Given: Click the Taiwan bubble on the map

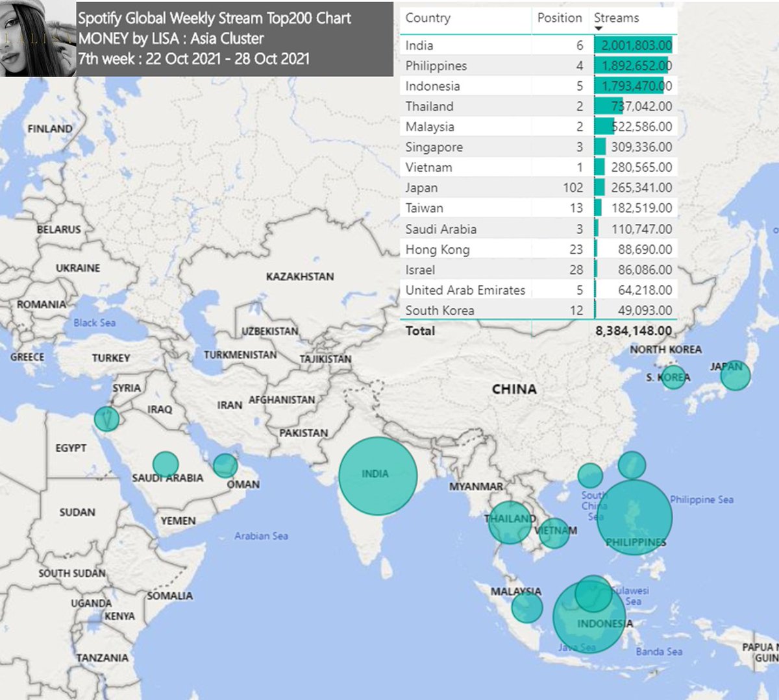Looking at the screenshot, I should (632, 465).
